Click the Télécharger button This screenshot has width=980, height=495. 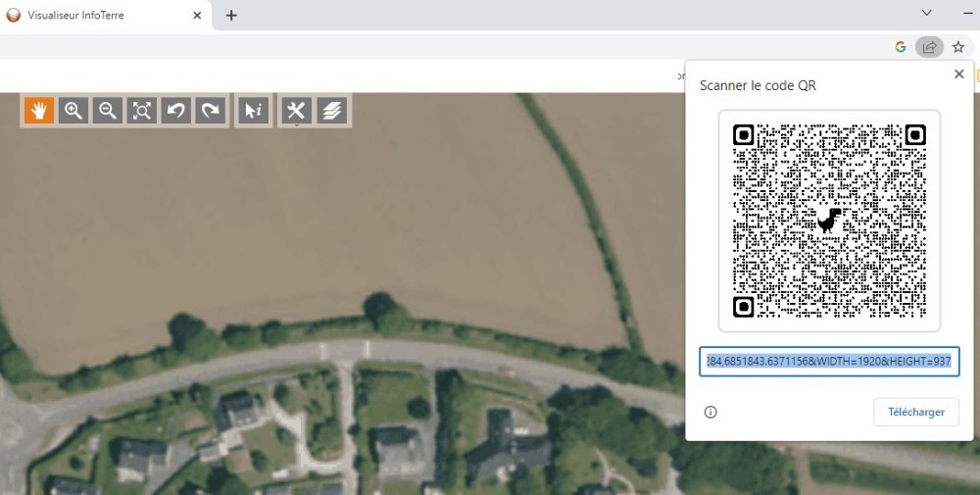[915, 412]
